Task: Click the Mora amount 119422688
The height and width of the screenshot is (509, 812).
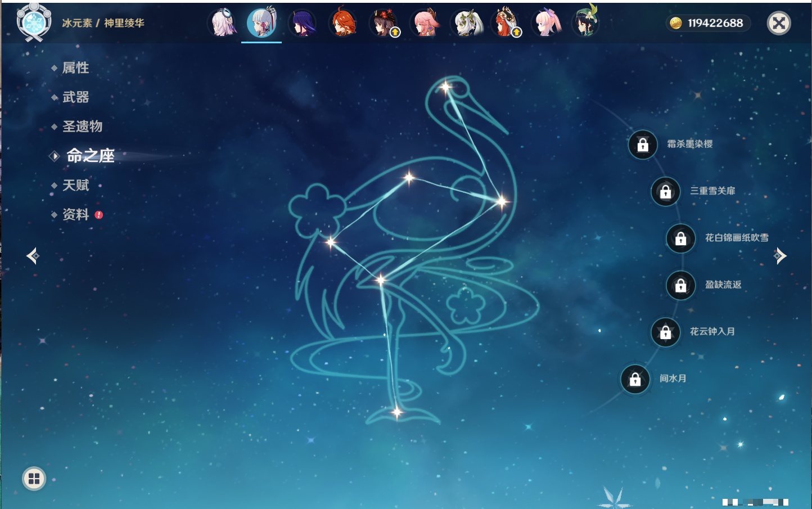Action: [715, 23]
